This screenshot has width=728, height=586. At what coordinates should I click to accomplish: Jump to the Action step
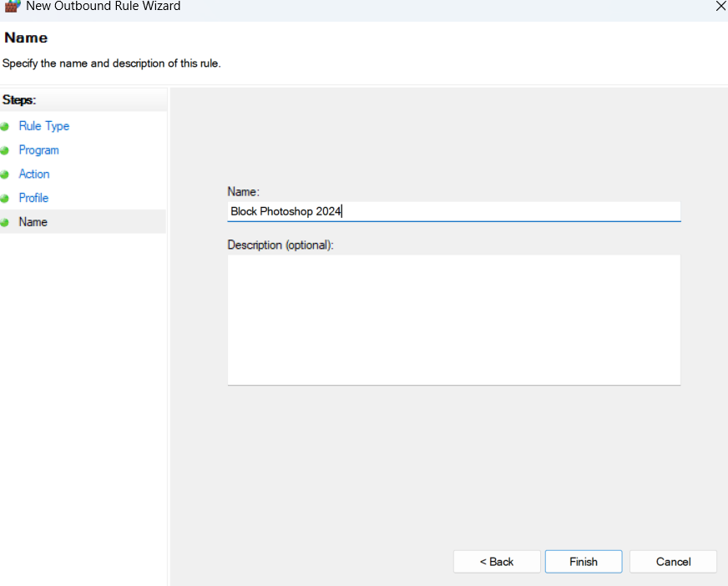pos(34,174)
